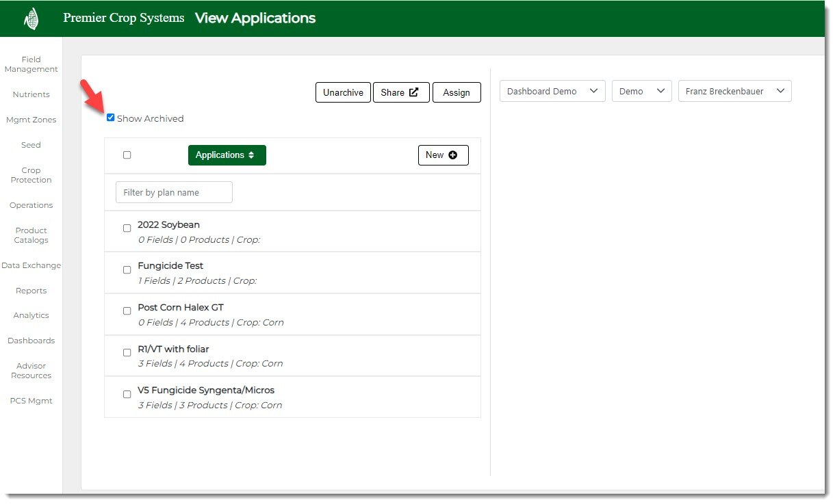The width and height of the screenshot is (835, 504).
Task: Check the Fungicide Test checkbox
Action: click(x=127, y=270)
